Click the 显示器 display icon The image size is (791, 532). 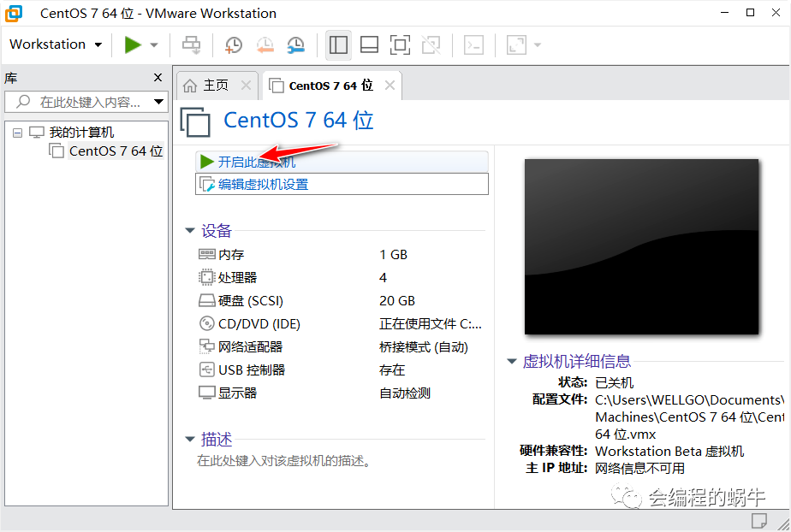207,393
